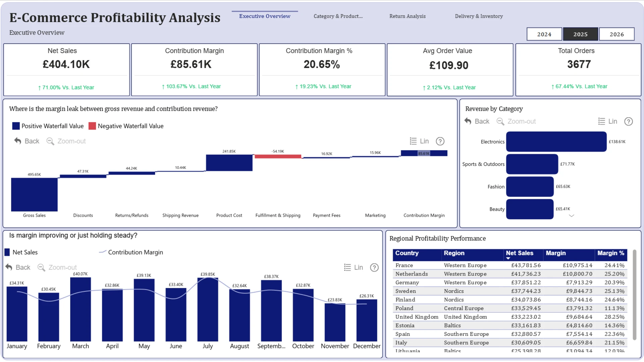644x362 pixels.
Task: Click Back arrow in monthly margin chart
Action: [9, 267]
